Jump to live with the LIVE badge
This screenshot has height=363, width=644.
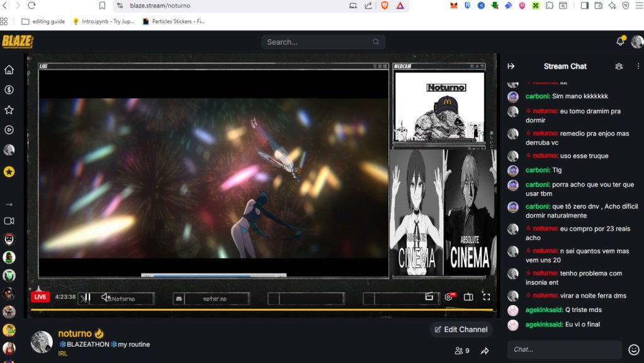(x=40, y=296)
